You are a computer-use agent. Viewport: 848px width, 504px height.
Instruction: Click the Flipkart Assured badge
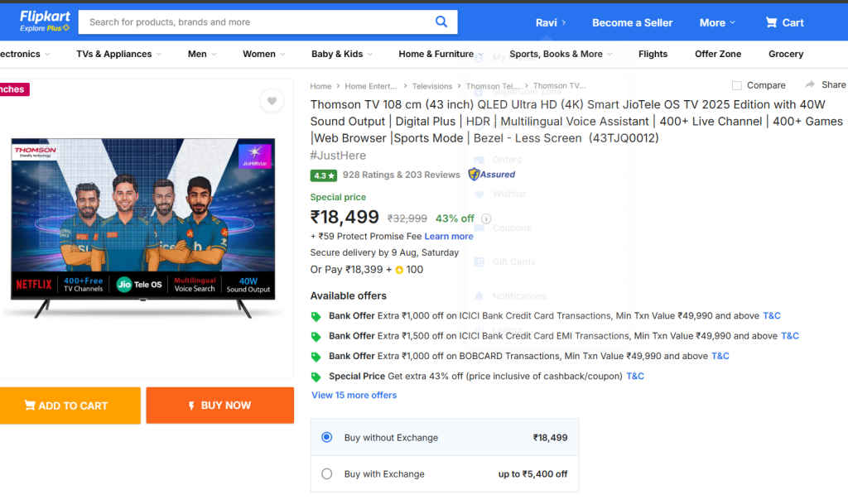click(491, 175)
